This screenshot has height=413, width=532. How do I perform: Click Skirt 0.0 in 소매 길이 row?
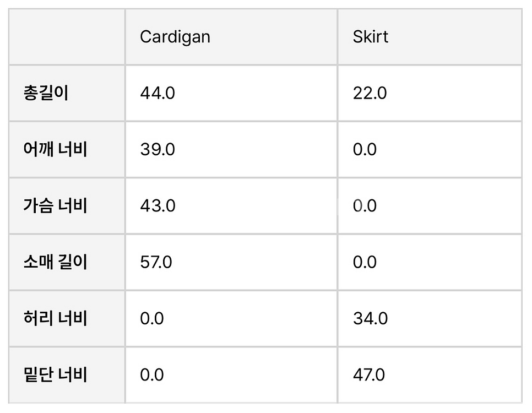click(x=365, y=262)
